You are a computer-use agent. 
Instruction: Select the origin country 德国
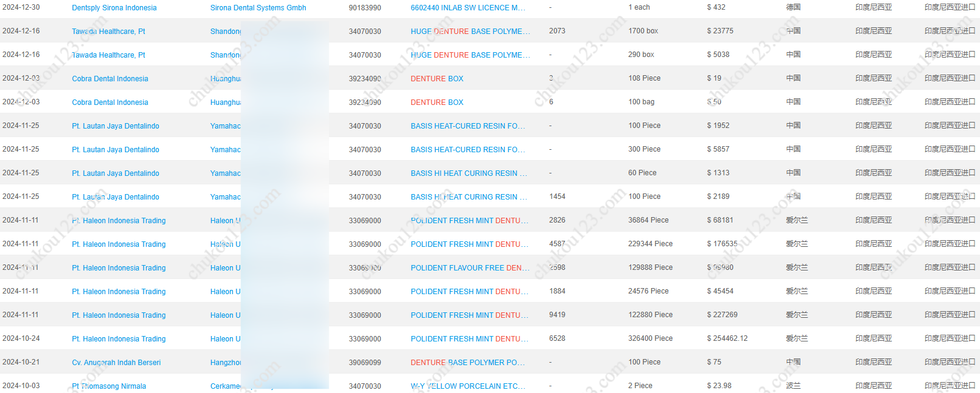tap(793, 7)
